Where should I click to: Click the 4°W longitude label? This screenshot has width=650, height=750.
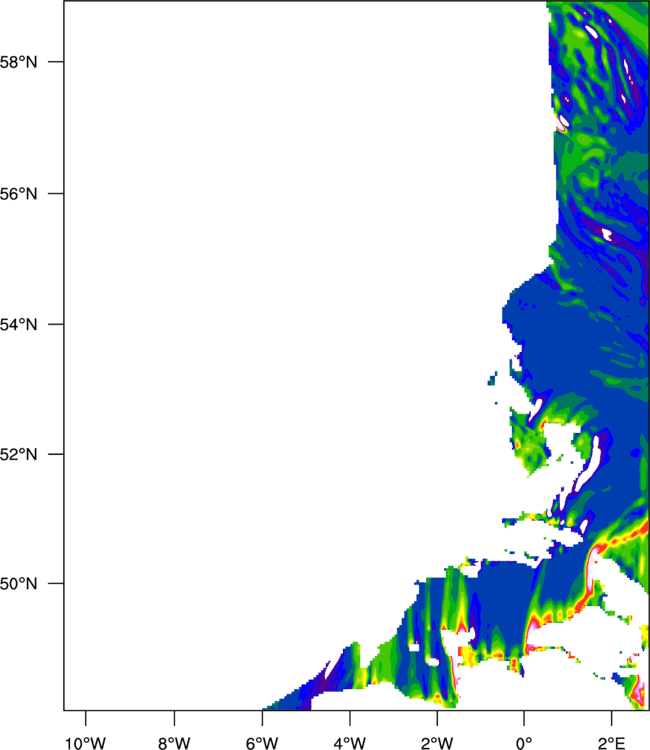click(350, 743)
